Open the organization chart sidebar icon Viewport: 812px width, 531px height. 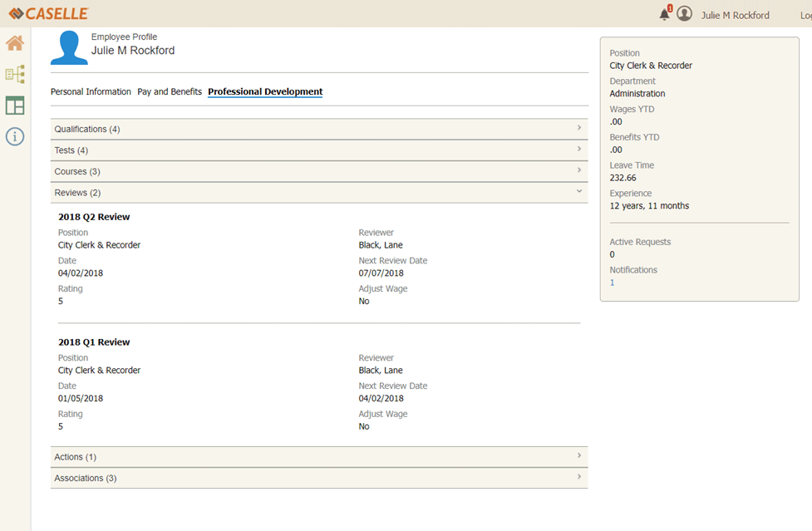coord(15,75)
